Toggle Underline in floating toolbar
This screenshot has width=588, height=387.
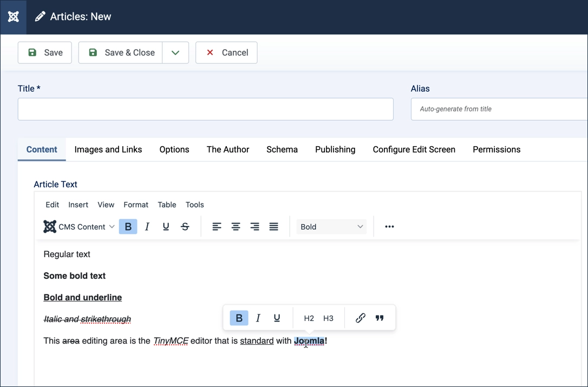277,318
